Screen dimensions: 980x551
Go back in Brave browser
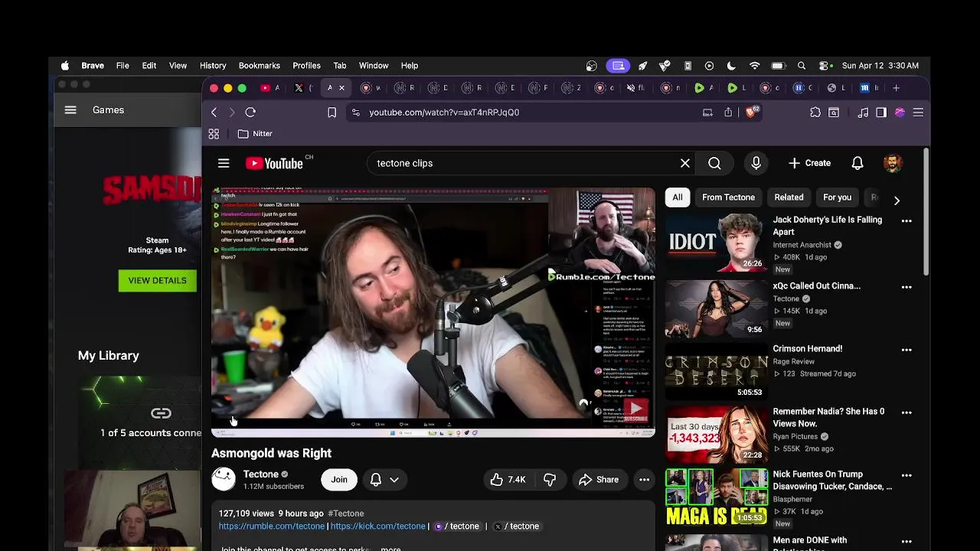[214, 112]
